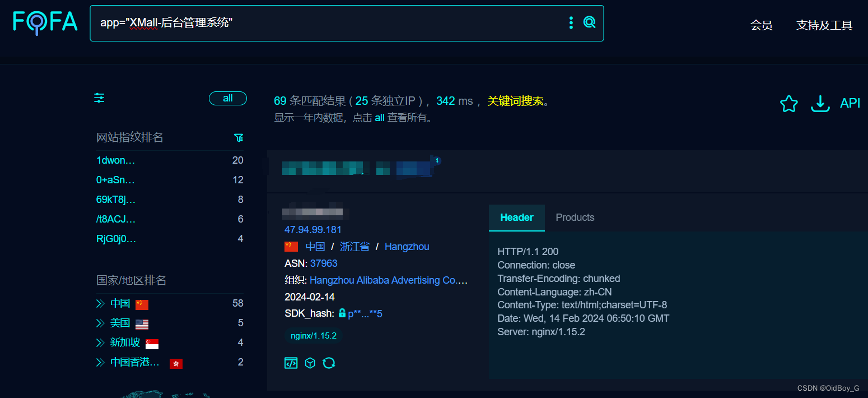
Task: Toggle the star to favorite this search
Action: point(788,103)
